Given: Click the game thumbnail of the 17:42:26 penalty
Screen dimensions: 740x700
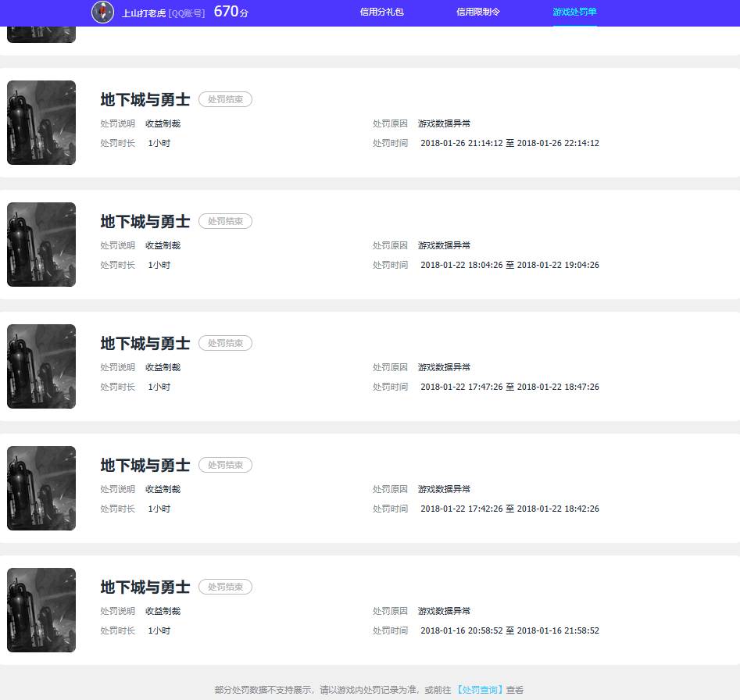Looking at the screenshot, I should tap(41, 488).
